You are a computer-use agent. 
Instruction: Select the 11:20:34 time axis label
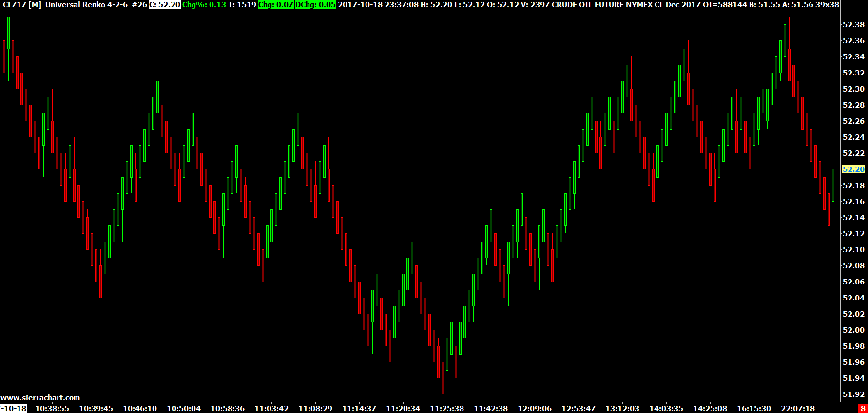[x=403, y=409]
